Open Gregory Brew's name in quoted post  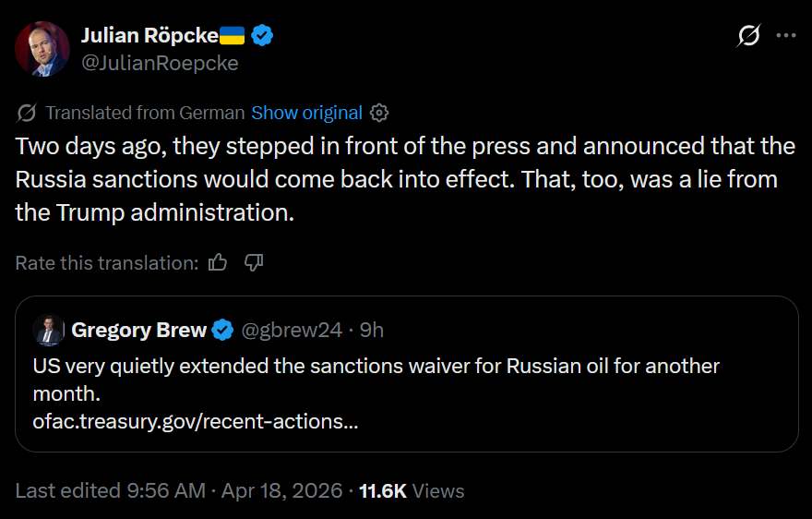tap(138, 330)
